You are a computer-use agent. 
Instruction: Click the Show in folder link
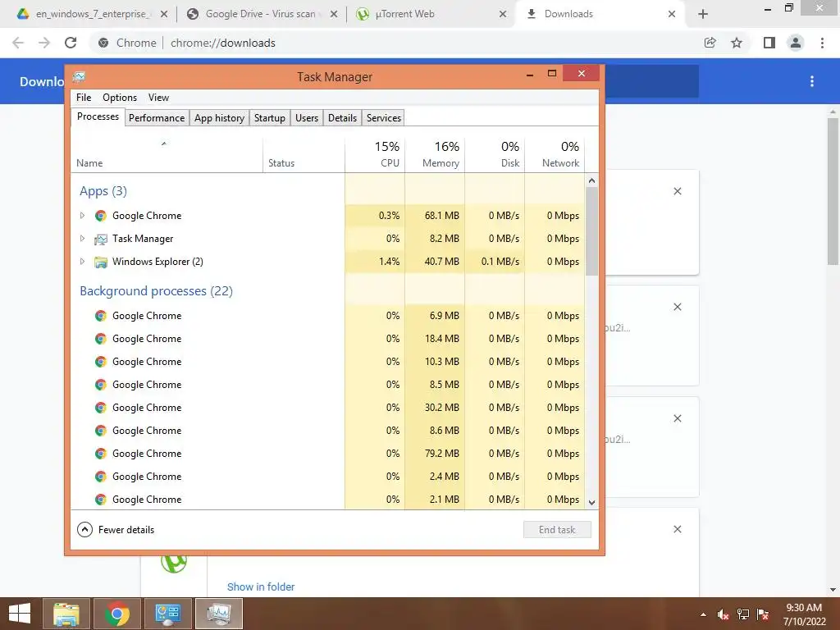261,587
